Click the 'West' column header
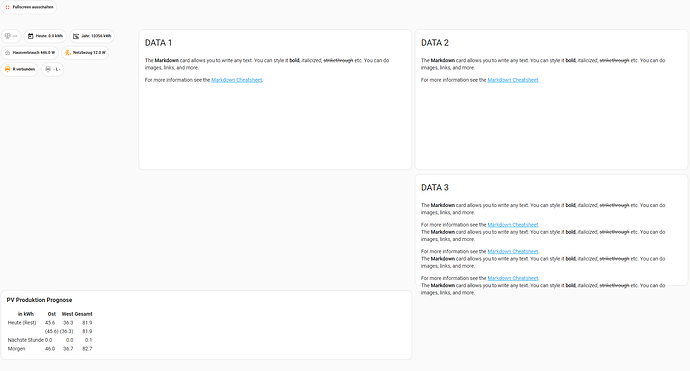Viewport: 690px width, 371px height. [x=67, y=314]
